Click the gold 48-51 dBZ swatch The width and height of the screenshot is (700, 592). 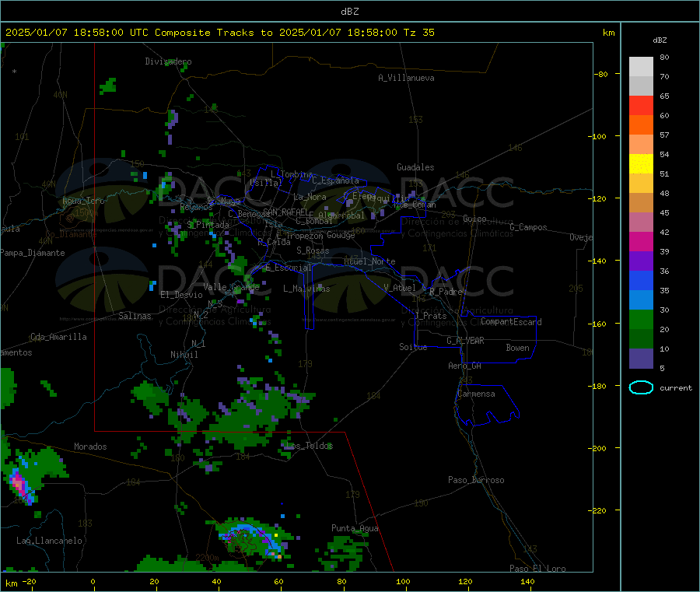pyautogui.click(x=641, y=184)
